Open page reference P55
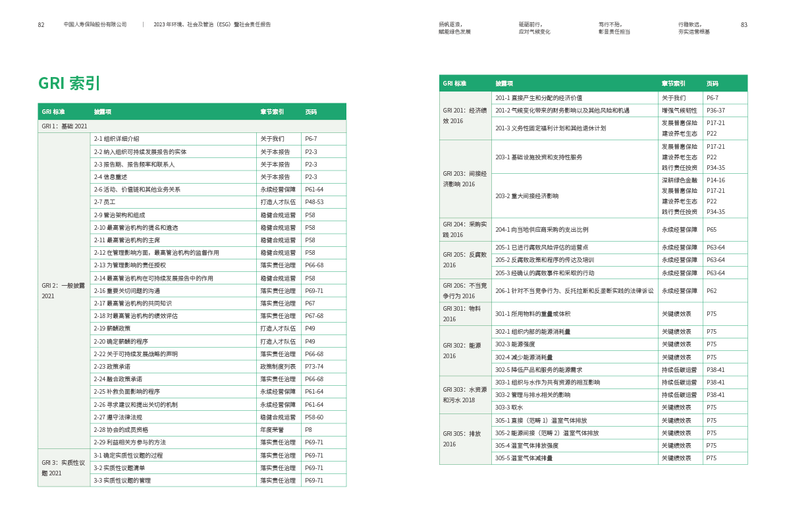 coord(711,230)
